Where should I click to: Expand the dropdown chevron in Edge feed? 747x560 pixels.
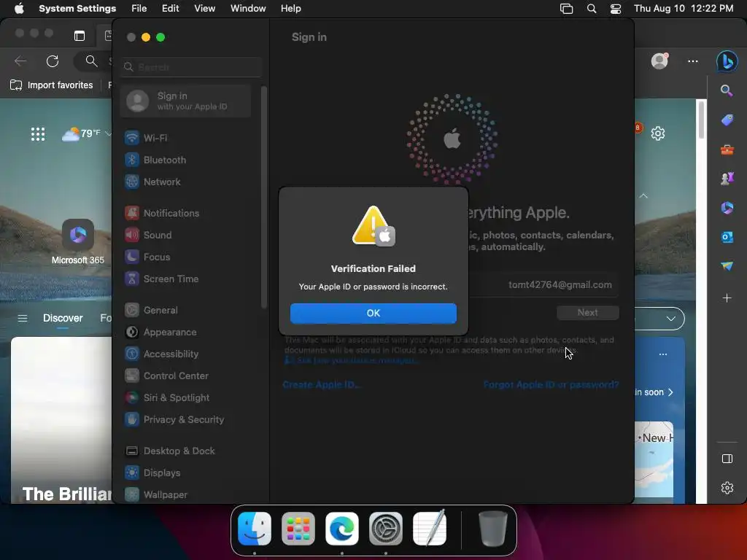click(671, 319)
